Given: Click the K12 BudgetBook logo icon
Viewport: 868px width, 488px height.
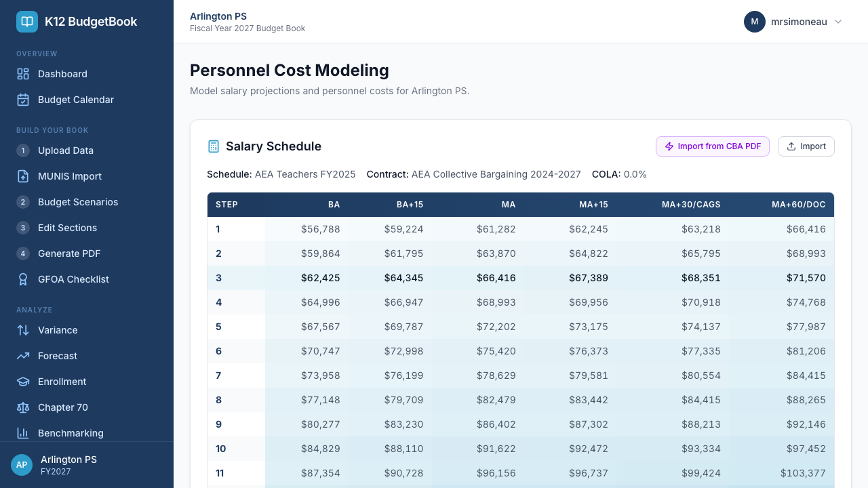Looking at the screenshot, I should [27, 22].
